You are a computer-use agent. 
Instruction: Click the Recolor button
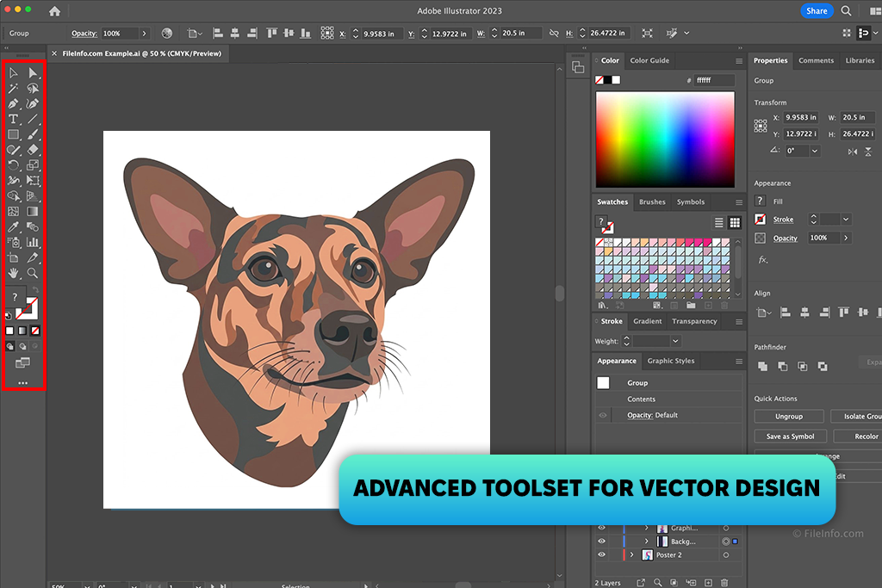coord(860,436)
